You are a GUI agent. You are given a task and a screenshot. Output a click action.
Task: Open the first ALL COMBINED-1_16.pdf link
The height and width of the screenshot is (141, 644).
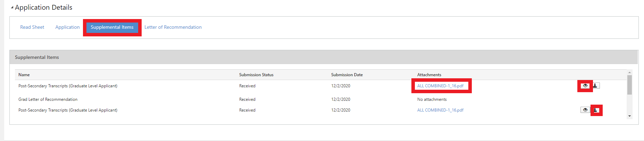coord(440,86)
